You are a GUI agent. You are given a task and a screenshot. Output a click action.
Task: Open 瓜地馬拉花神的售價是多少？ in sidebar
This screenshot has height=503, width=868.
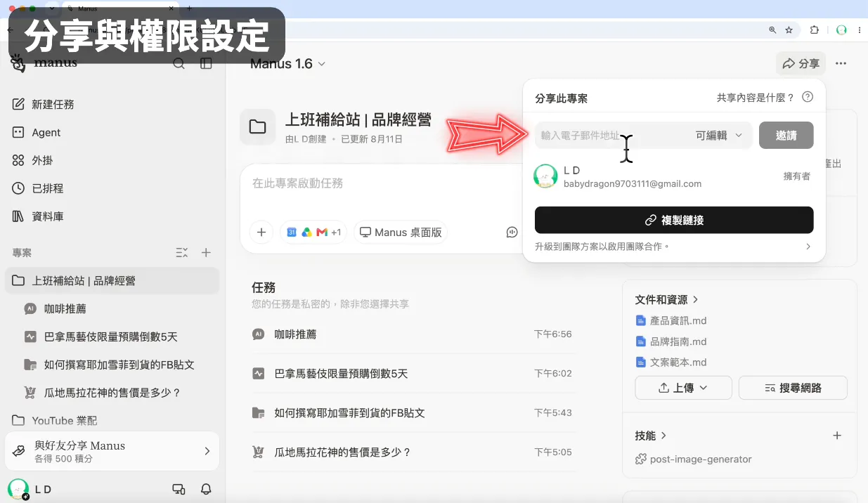[112, 393]
